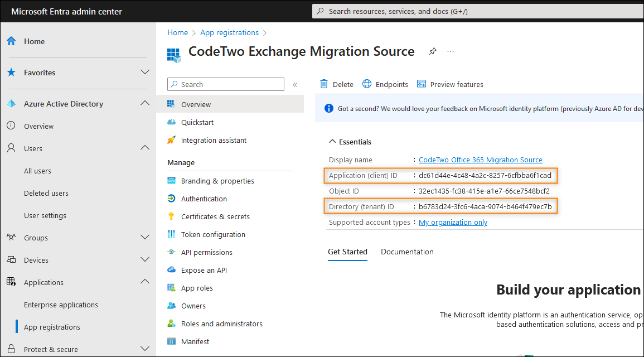Viewport: 644px width, 357px height.
Task: Open User settings in sidebar
Action: point(45,215)
